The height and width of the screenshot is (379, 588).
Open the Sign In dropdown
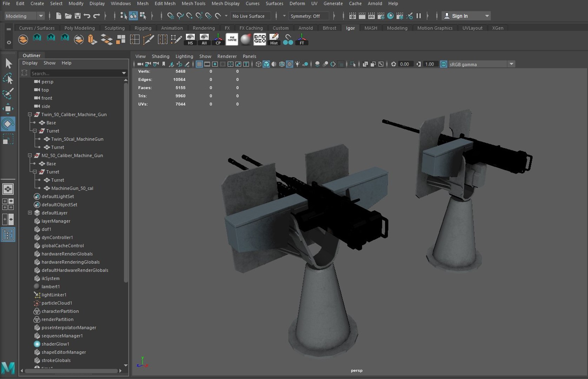point(466,16)
